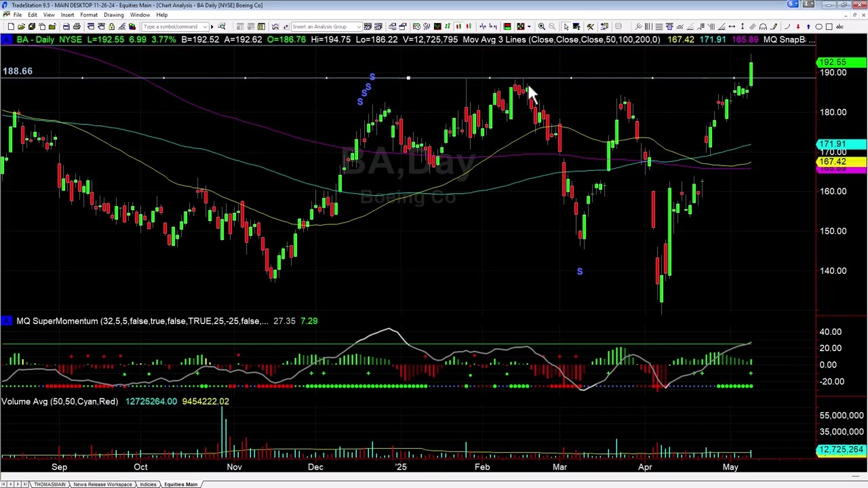Image resolution: width=868 pixels, height=488 pixels.
Task: Open the Format Analysis wrench icon
Action: (x=589, y=26)
